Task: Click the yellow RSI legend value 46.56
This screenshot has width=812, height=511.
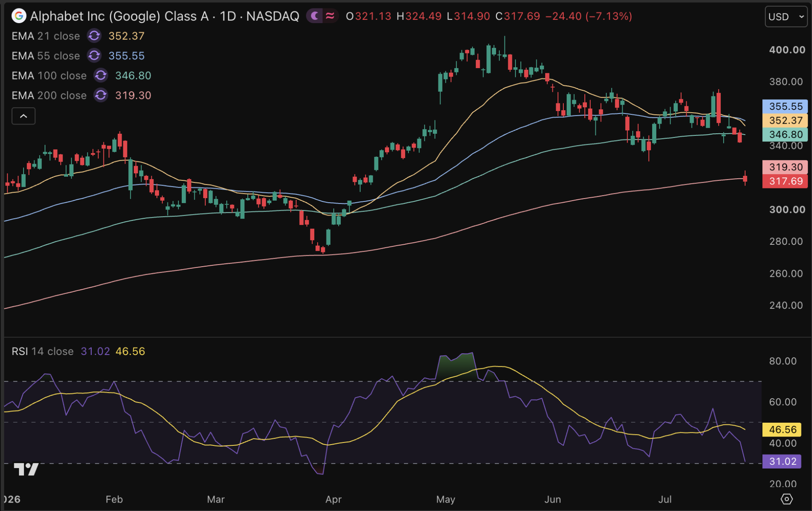Action: (130, 351)
